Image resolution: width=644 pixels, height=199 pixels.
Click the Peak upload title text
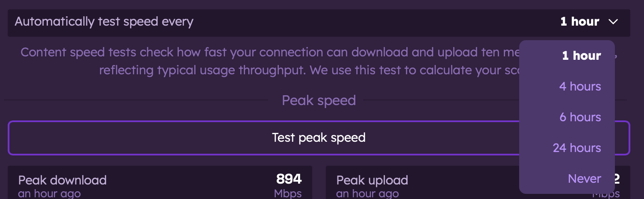coord(372,180)
